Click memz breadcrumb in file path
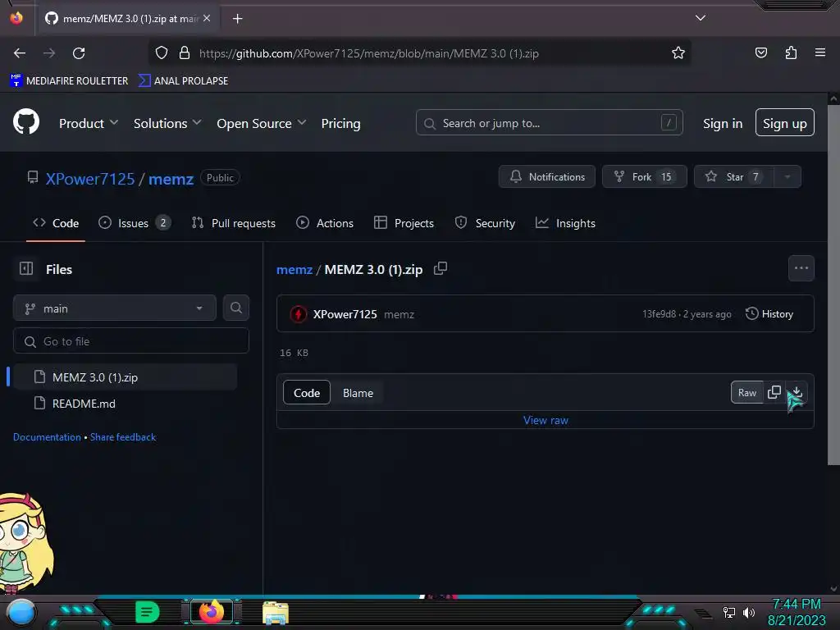 click(294, 269)
